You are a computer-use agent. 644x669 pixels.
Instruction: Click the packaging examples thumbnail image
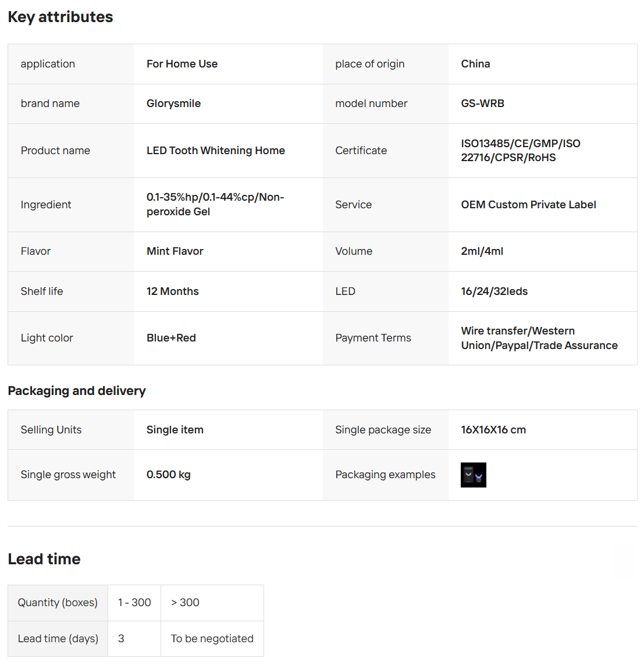click(x=473, y=475)
